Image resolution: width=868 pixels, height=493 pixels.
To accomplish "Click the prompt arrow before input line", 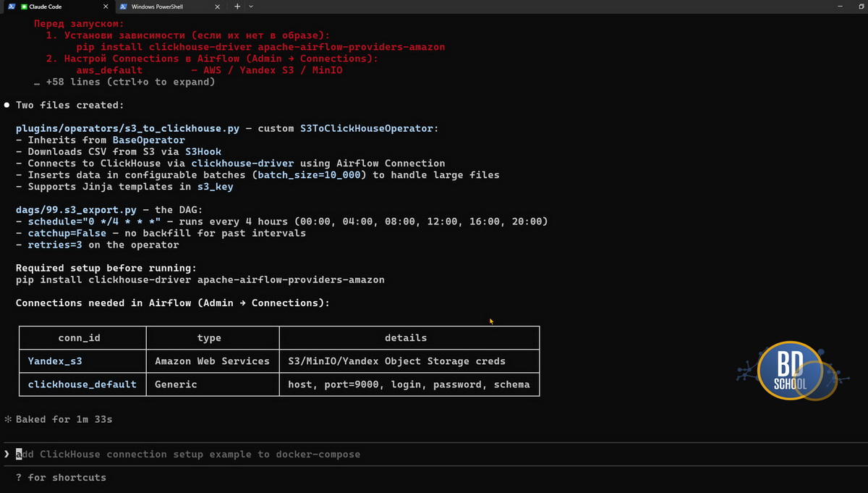I will (x=7, y=455).
